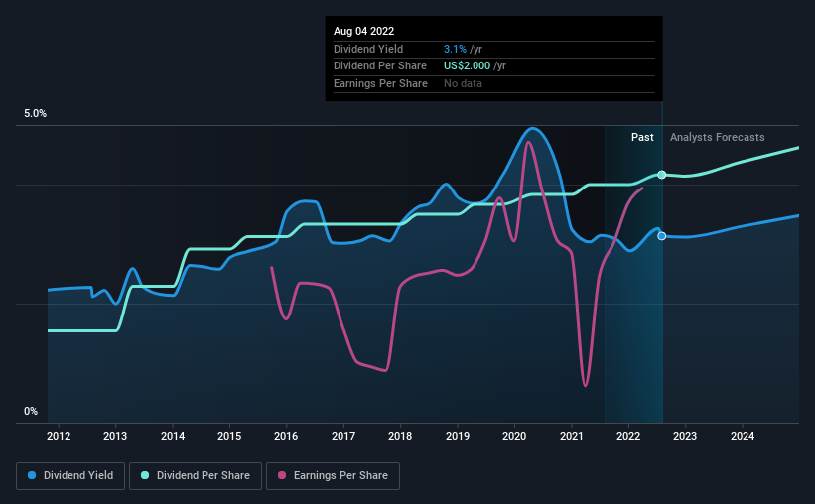Click the 2024 x-axis label
The image size is (815, 504).
(743, 436)
